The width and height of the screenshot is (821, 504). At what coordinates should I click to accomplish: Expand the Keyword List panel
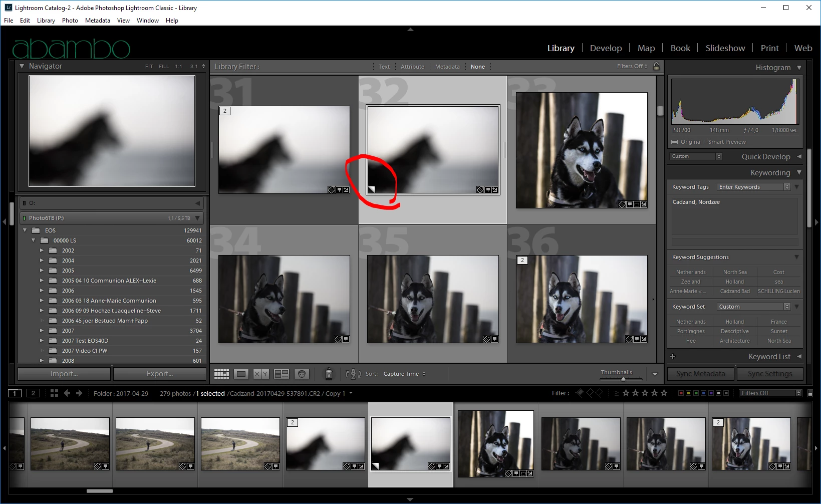tap(799, 357)
